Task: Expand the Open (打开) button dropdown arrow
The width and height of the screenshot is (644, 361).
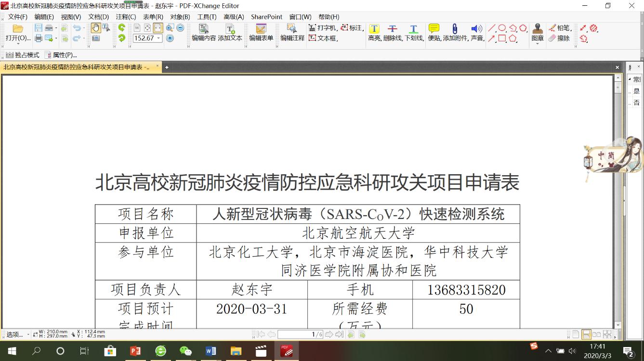Action: pyautogui.click(x=18, y=44)
